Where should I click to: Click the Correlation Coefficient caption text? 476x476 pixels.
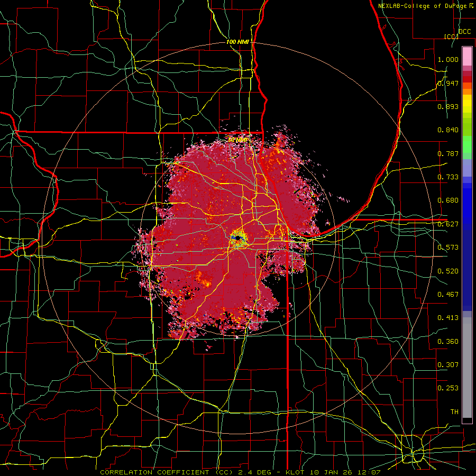[x=240, y=472]
